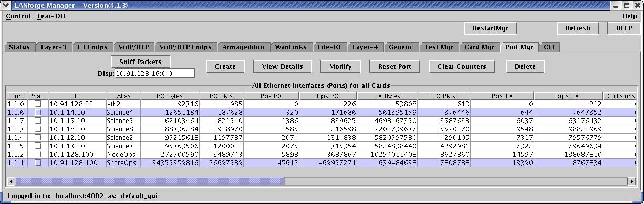Tick the Phantom checkbox for port 1.1.0
644x204 pixels.
tap(38, 104)
